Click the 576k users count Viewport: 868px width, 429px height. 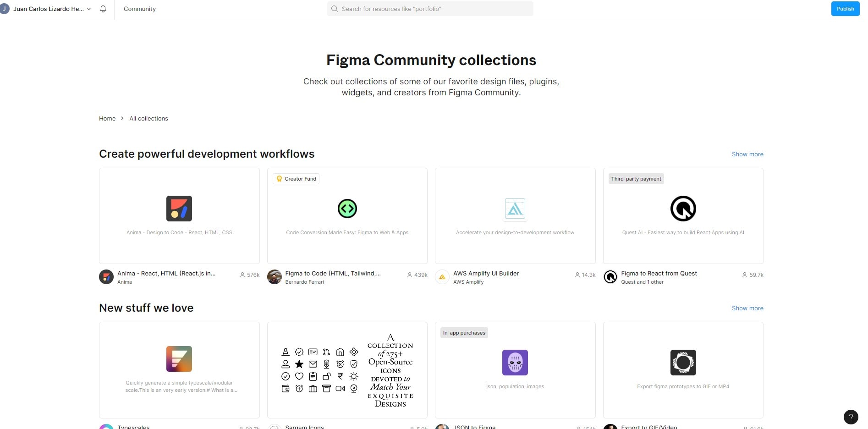pos(250,275)
